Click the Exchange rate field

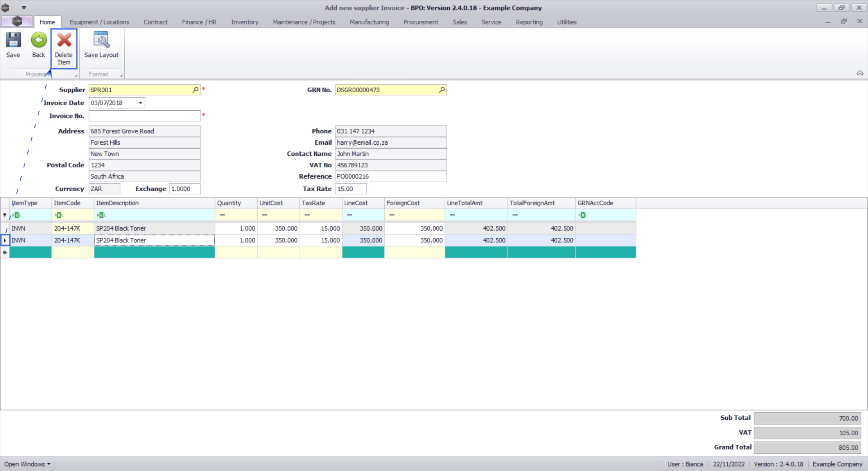coord(184,189)
